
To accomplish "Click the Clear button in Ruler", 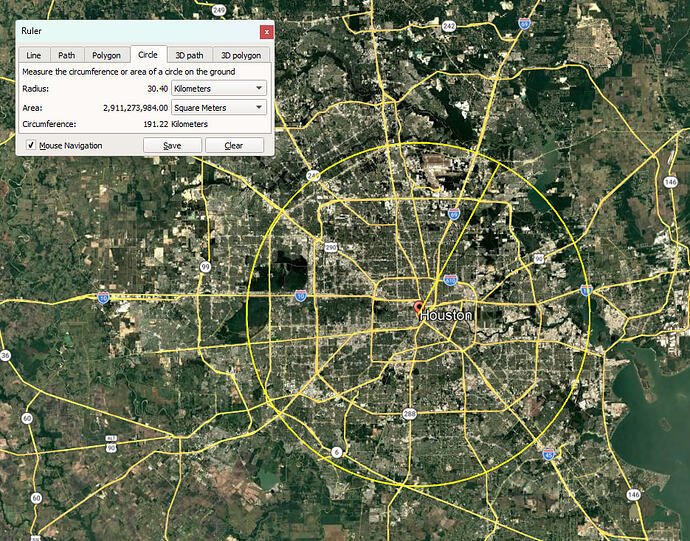I will (234, 145).
